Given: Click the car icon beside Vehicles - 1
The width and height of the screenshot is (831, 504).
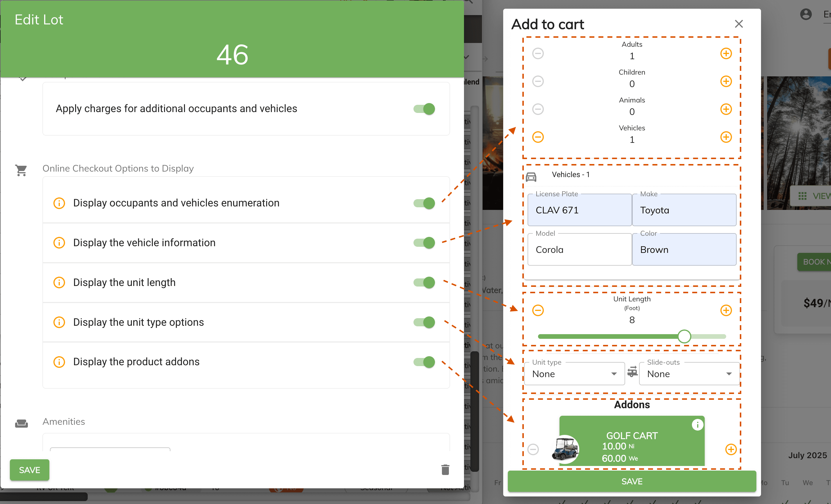Looking at the screenshot, I should (x=531, y=177).
